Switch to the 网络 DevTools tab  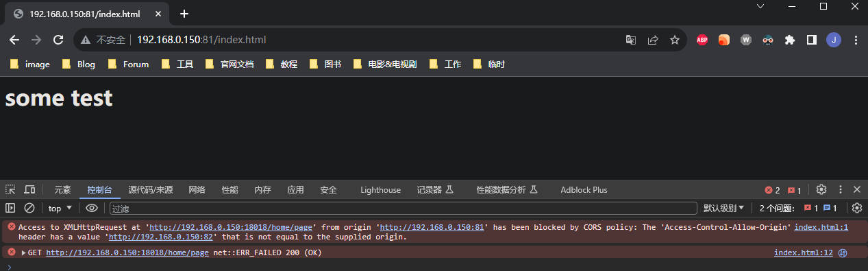pos(197,190)
